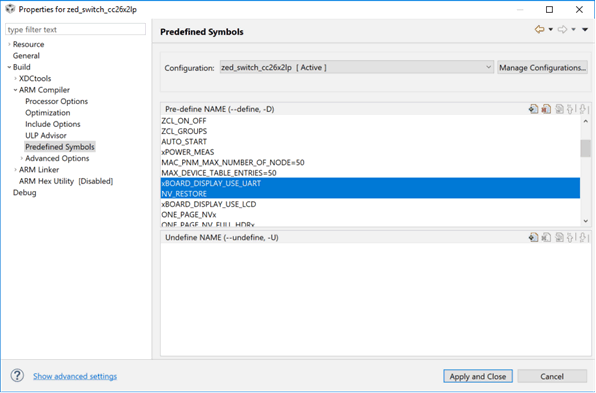
Task: Expand the XDCtools tree node
Action: (15, 78)
